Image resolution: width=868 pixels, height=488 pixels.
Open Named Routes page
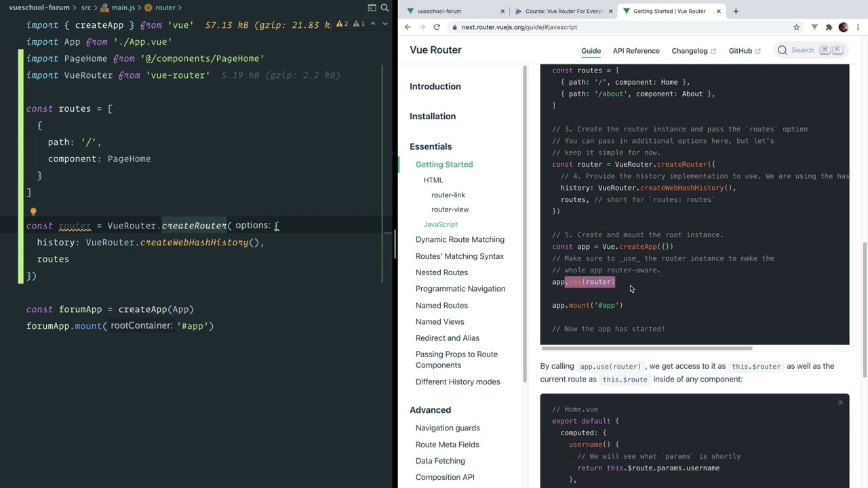click(441, 306)
